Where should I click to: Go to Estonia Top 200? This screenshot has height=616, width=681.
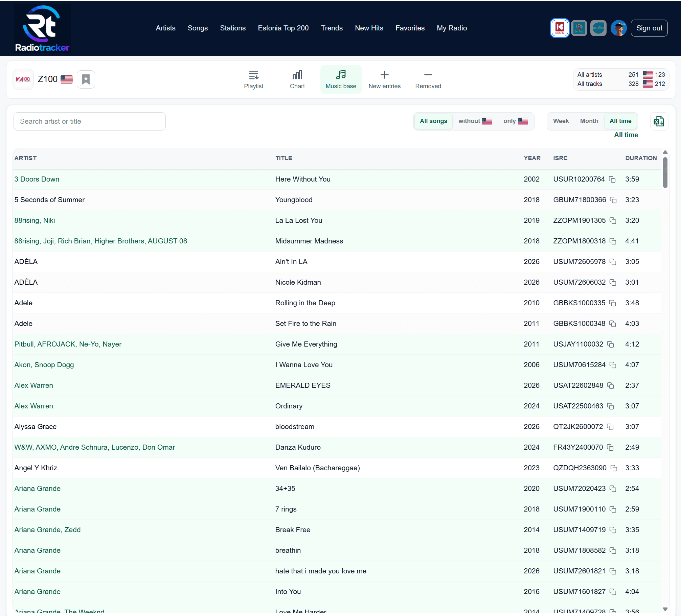283,28
